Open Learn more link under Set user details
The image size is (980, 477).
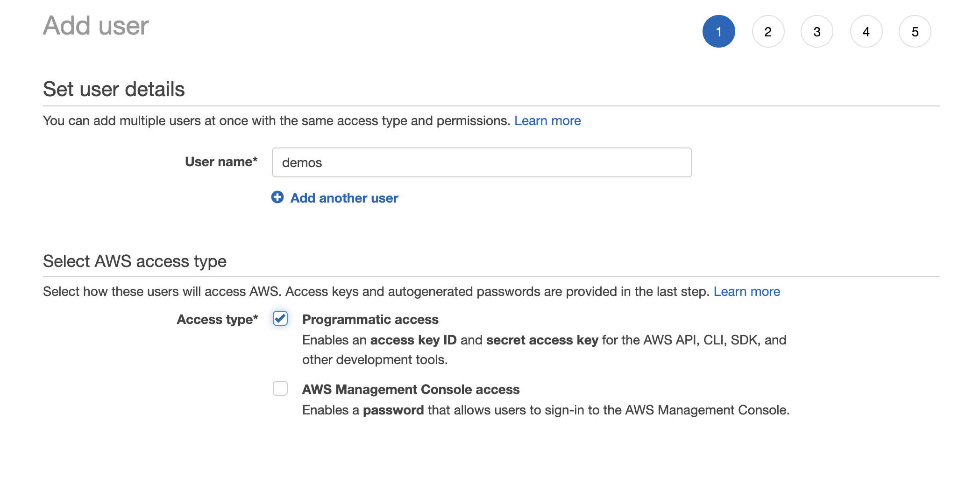(x=547, y=120)
